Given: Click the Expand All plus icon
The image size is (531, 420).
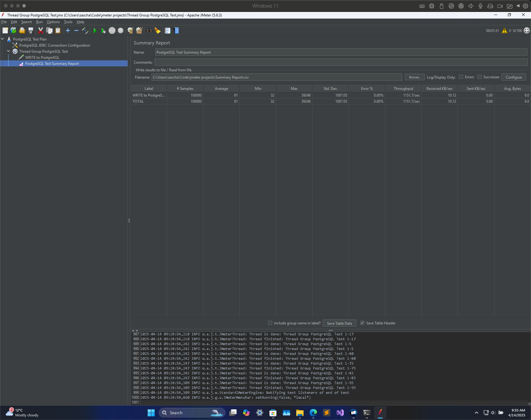Looking at the screenshot, I should coord(68,30).
